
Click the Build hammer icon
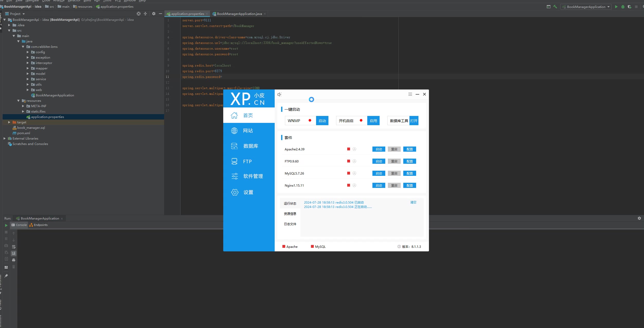pyautogui.click(x=555, y=7)
